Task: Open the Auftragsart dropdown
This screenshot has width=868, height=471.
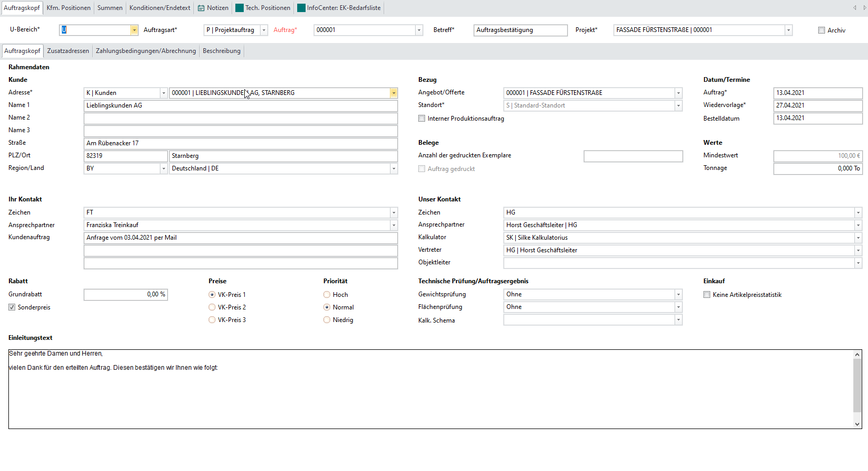Action: [x=264, y=30]
